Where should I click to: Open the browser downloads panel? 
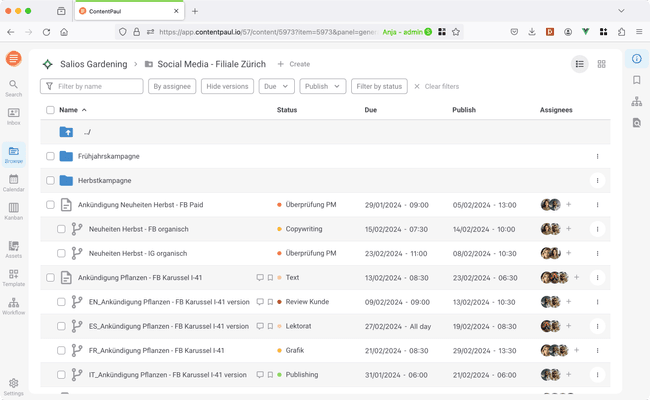(x=532, y=32)
